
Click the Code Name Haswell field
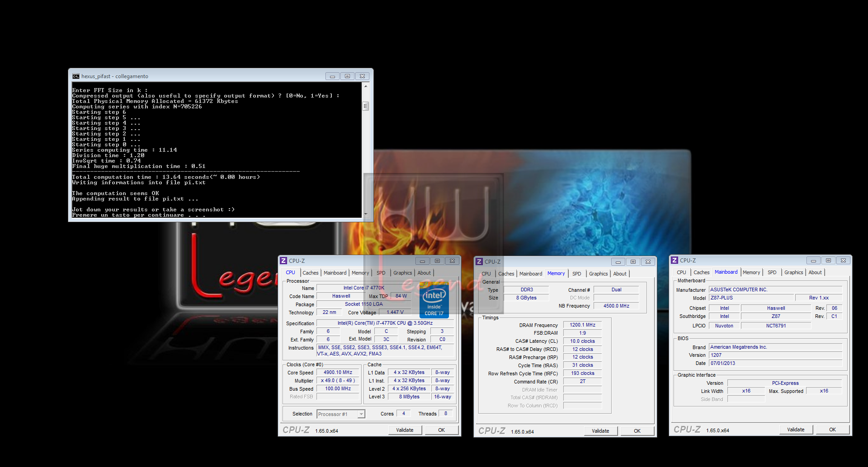pyautogui.click(x=341, y=296)
